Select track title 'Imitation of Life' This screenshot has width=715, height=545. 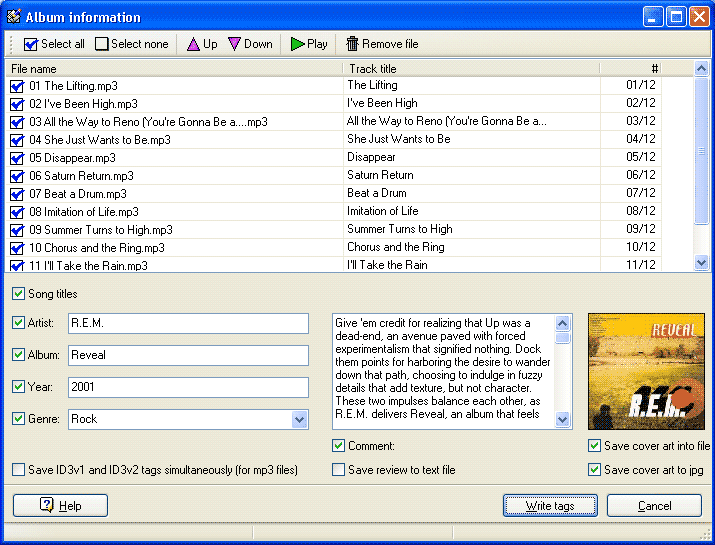click(x=383, y=211)
